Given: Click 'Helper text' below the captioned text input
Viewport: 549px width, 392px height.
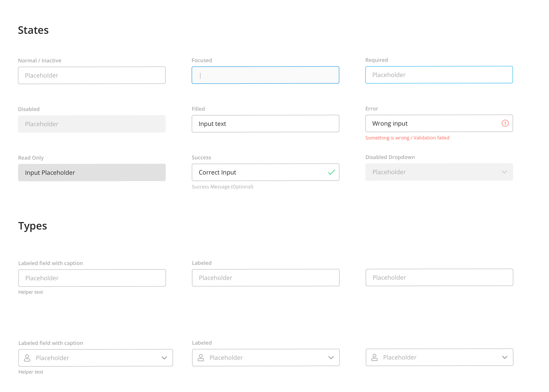Looking at the screenshot, I should [x=30, y=292].
